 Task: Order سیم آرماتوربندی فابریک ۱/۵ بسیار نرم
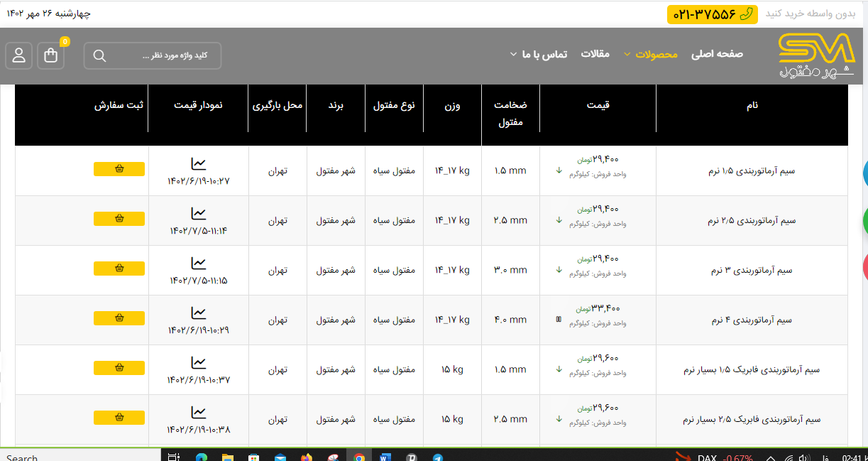tap(119, 368)
